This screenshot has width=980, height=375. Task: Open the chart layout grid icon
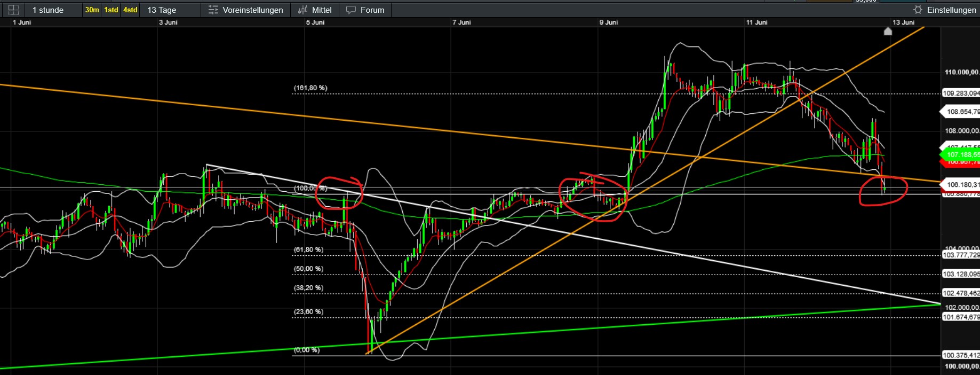tap(13, 10)
